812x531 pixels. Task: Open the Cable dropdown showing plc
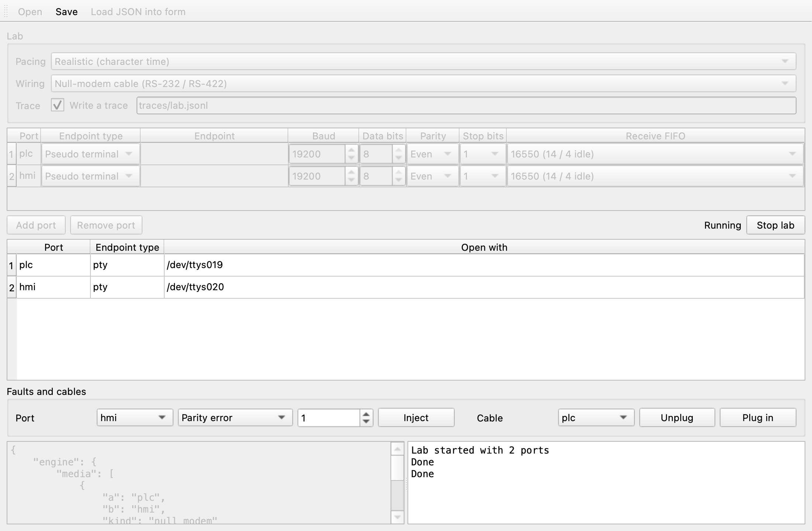coord(596,418)
